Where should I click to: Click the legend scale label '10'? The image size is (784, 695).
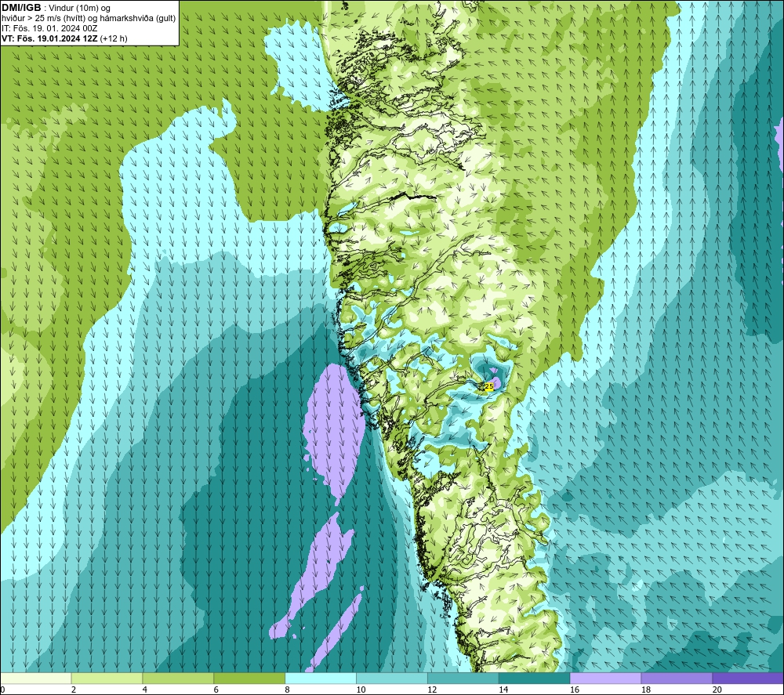(x=361, y=690)
